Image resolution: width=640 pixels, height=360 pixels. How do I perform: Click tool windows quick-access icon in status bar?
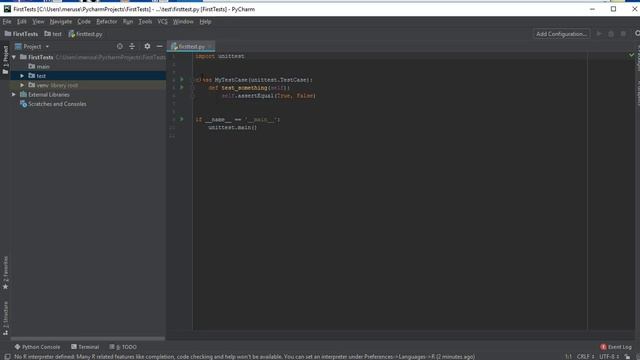pyautogui.click(x=7, y=357)
